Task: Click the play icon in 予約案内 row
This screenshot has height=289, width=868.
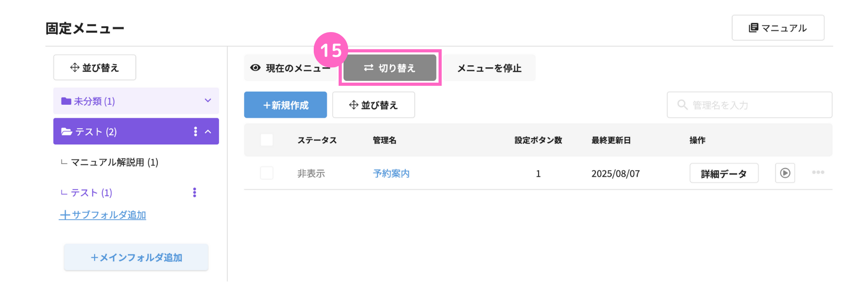Action: 785,173
